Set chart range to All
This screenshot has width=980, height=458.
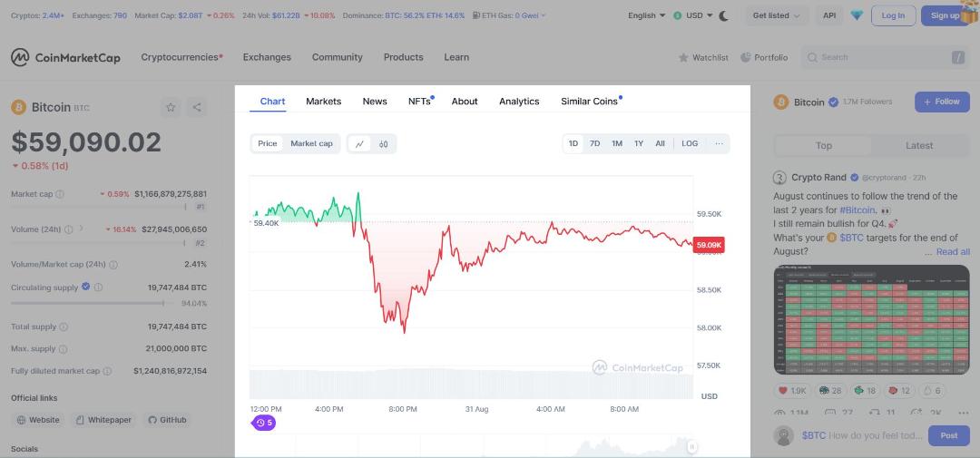tap(660, 143)
